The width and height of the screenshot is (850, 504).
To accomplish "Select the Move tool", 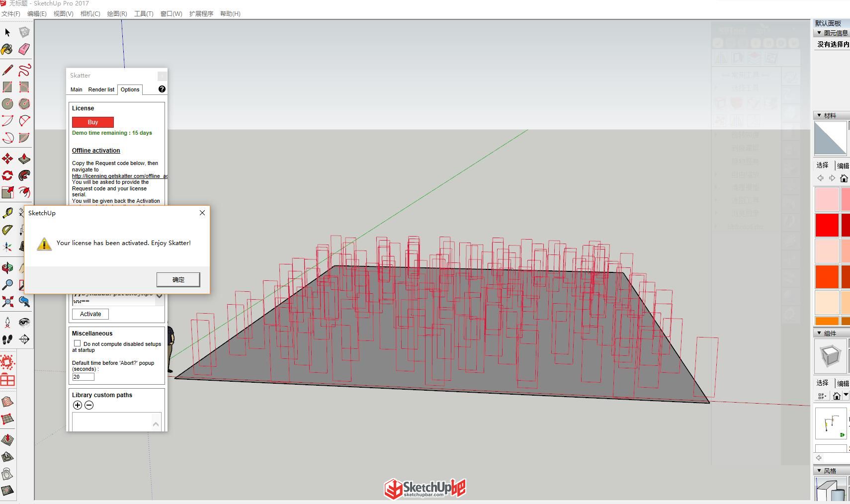I will (7, 159).
